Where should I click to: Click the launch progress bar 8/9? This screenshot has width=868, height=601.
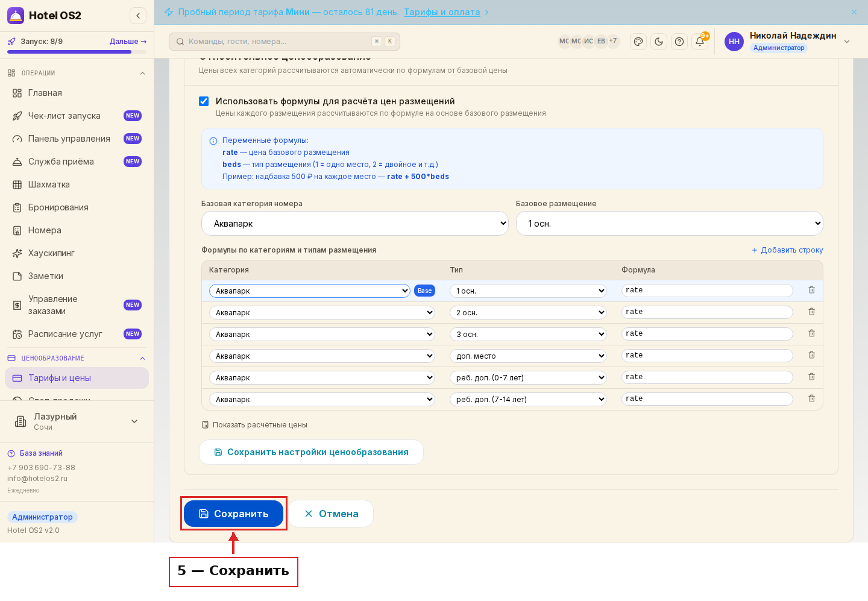[x=77, y=52]
